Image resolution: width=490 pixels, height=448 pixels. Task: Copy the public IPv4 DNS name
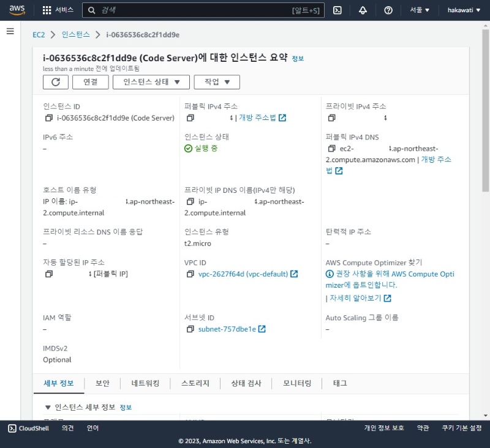pos(331,148)
